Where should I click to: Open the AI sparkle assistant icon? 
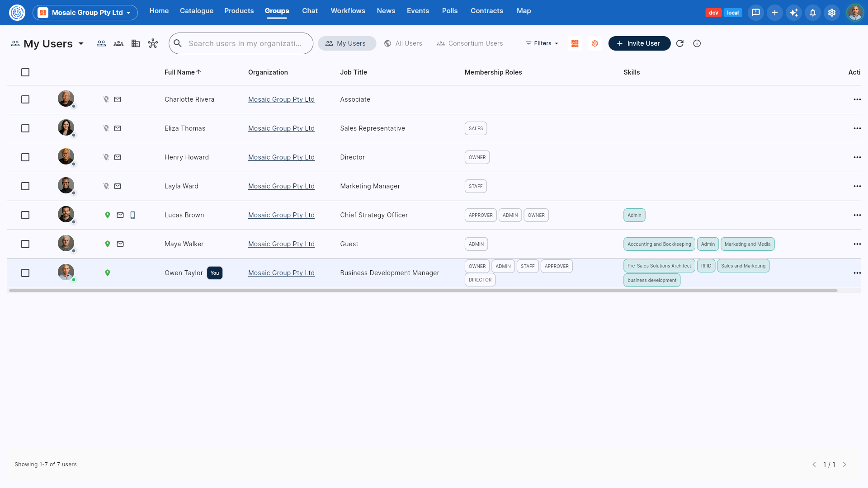[794, 13]
